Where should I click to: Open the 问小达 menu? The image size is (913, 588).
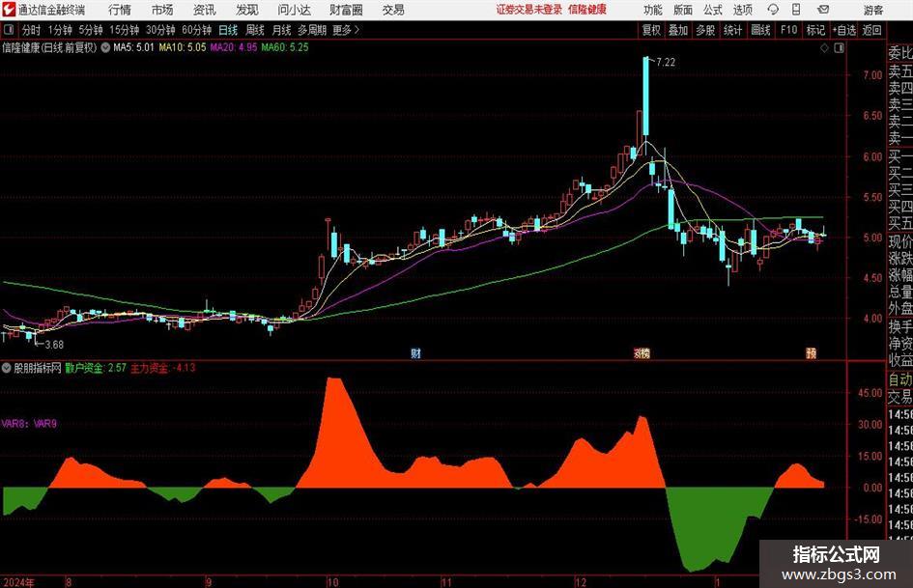(x=294, y=10)
